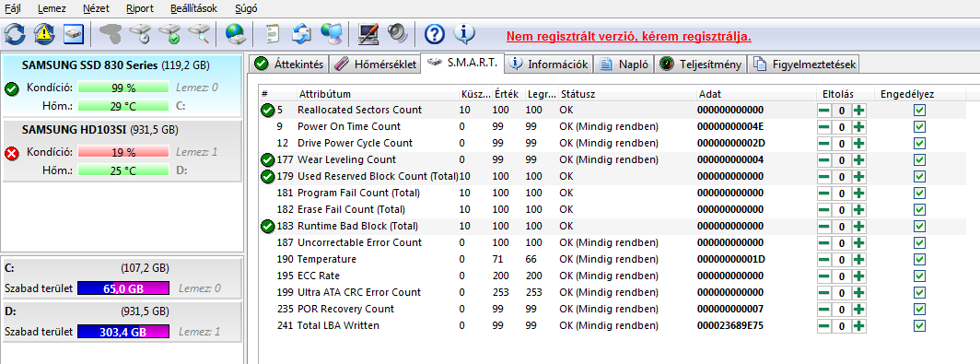Click green check icon on Wear Leveling Count row
980x364 pixels.
click(x=267, y=160)
